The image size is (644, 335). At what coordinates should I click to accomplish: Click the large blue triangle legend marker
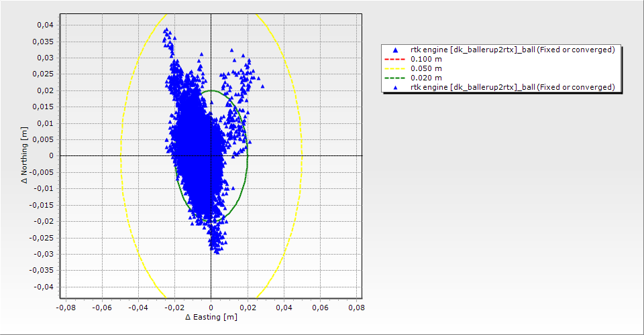pos(396,50)
